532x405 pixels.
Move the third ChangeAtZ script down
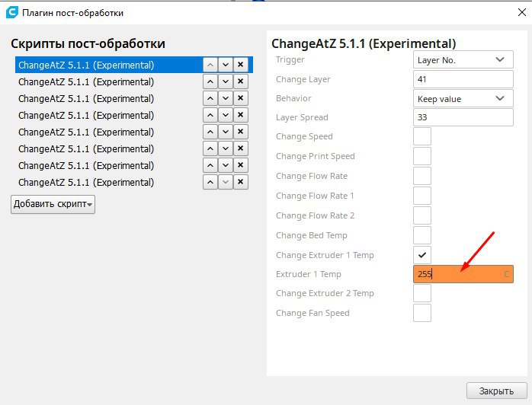(226, 98)
